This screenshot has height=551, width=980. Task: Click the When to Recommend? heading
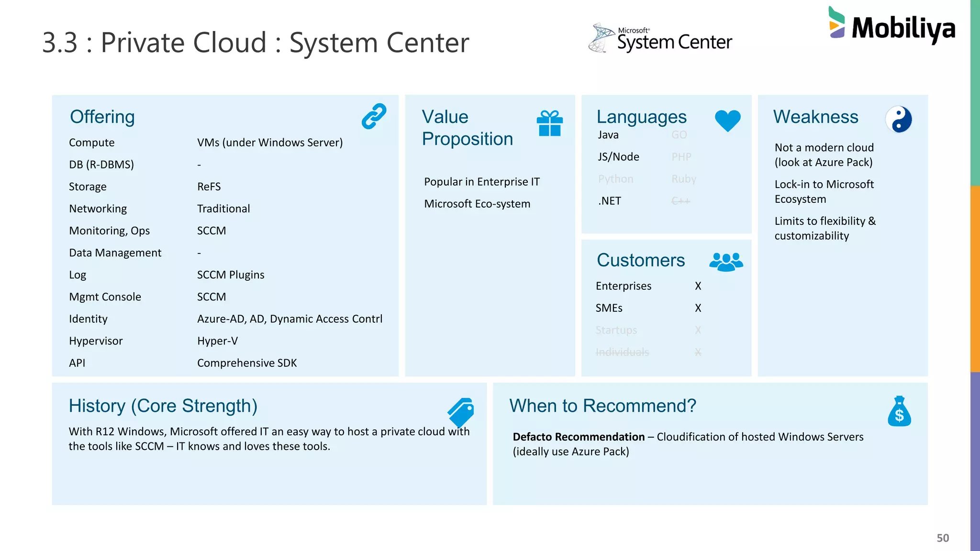603,406
